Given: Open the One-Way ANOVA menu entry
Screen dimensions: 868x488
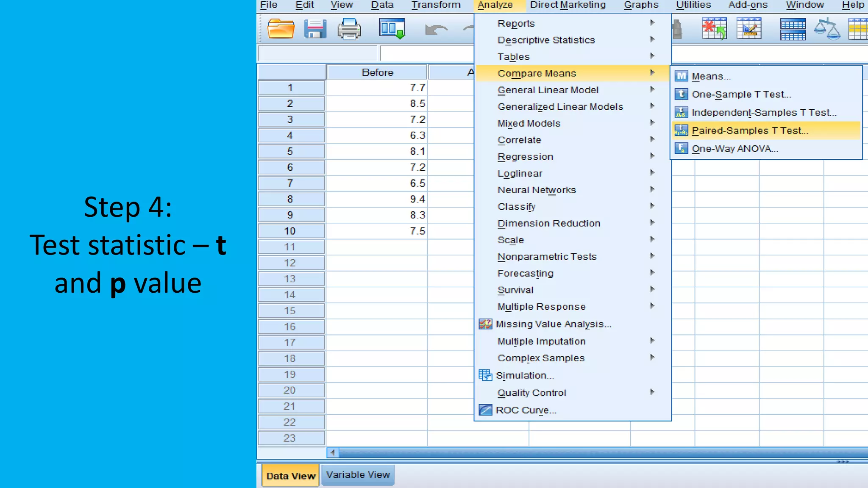Looking at the screenshot, I should pyautogui.click(x=734, y=149).
